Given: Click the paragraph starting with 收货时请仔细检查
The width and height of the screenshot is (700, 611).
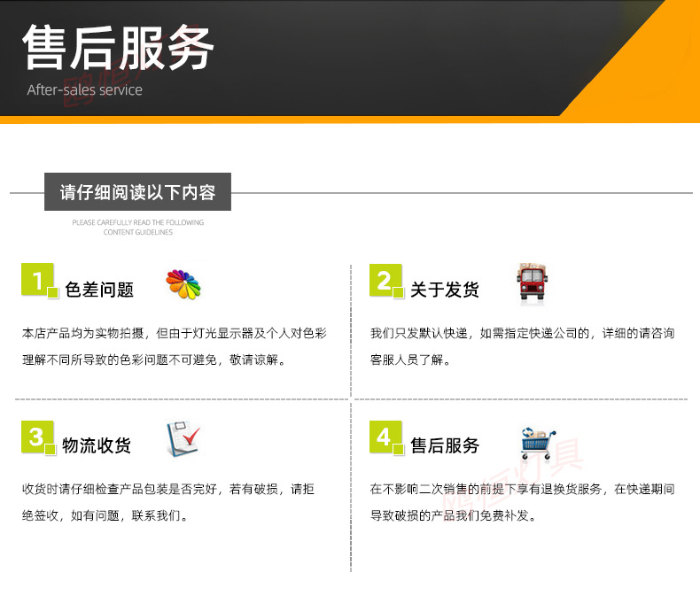Looking at the screenshot, I should (x=167, y=501).
